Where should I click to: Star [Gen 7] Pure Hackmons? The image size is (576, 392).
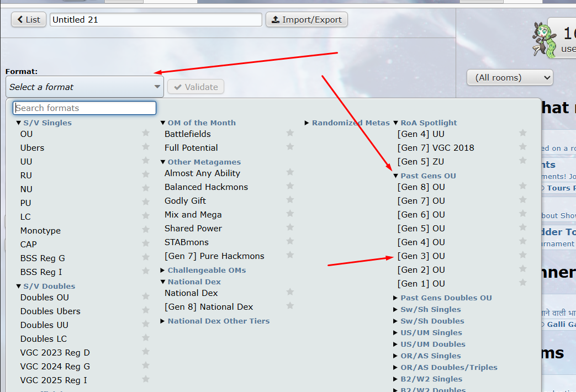(290, 255)
